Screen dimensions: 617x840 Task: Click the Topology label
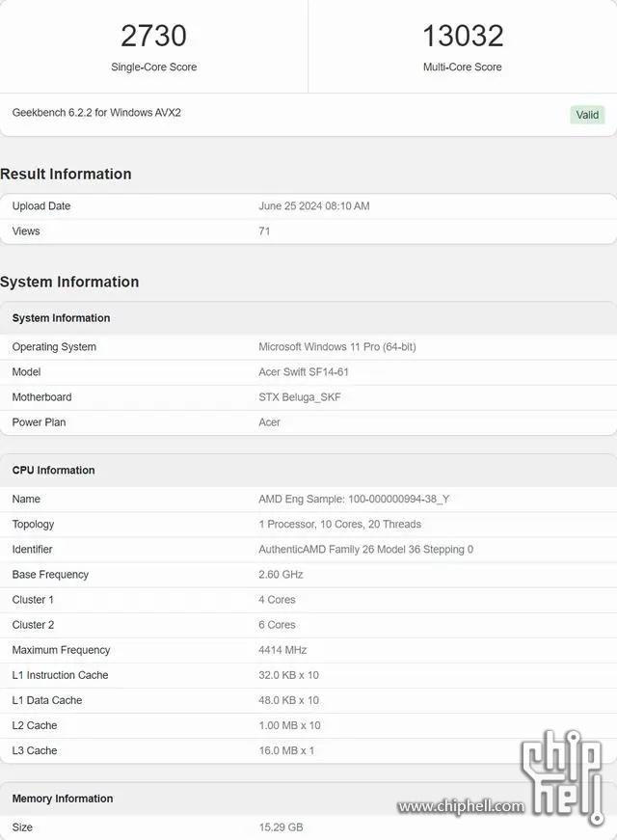click(33, 525)
